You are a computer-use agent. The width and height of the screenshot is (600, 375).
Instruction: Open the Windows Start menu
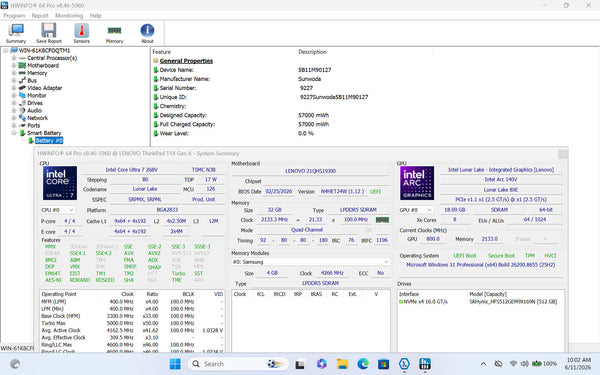[x=175, y=364]
